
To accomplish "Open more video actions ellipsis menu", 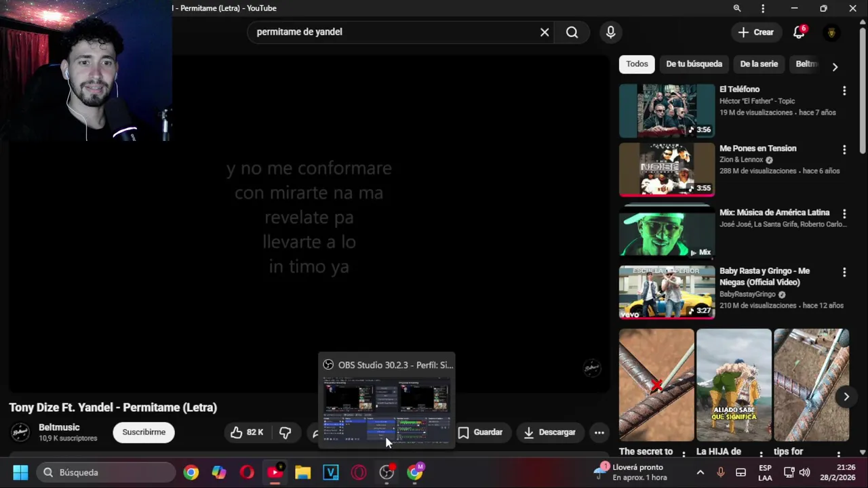I will (x=599, y=432).
